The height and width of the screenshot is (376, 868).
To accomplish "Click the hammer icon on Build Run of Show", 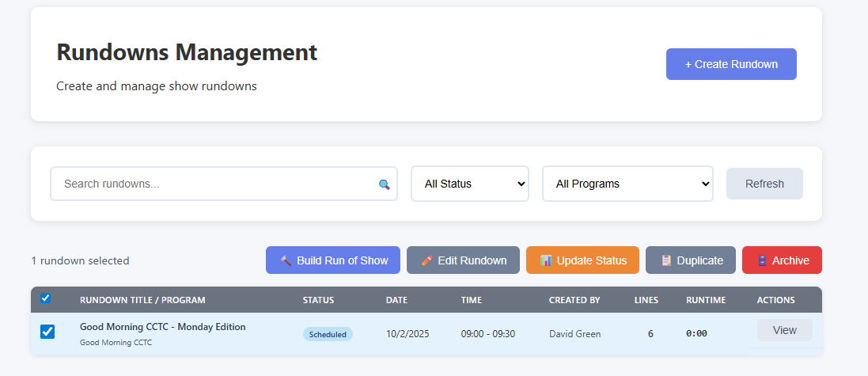I will pos(286,260).
